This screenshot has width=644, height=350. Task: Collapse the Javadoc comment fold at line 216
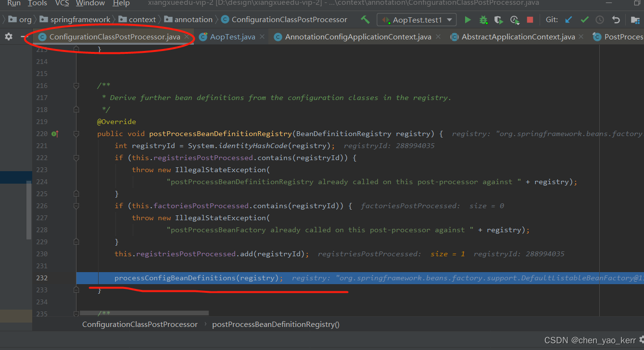click(76, 86)
